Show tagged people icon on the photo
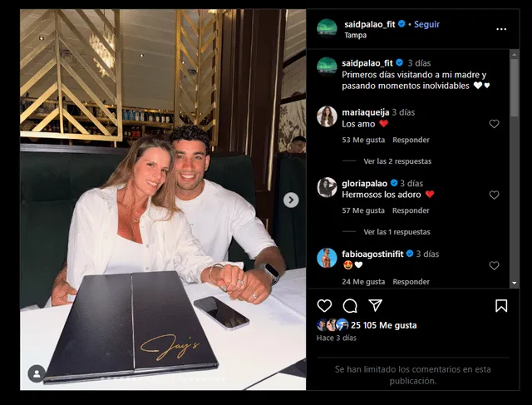Viewport: 532px width, 405px height. [x=37, y=373]
